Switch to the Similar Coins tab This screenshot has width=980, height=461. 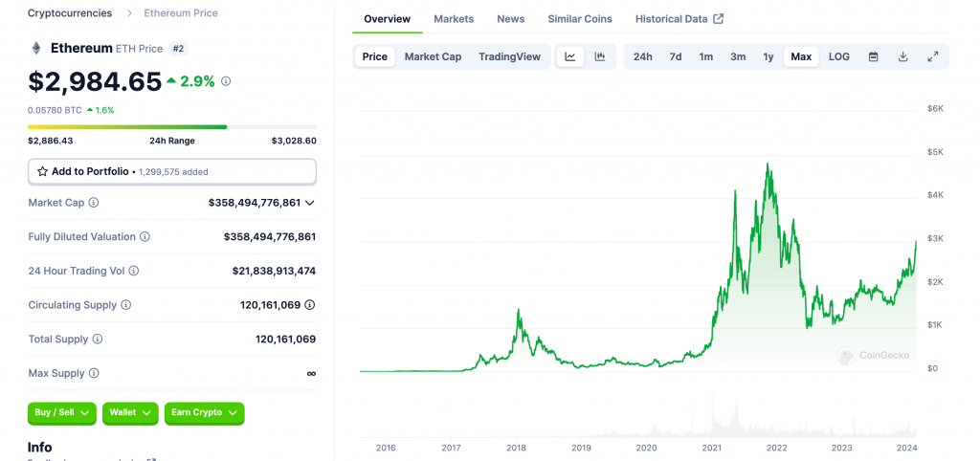[x=580, y=19]
